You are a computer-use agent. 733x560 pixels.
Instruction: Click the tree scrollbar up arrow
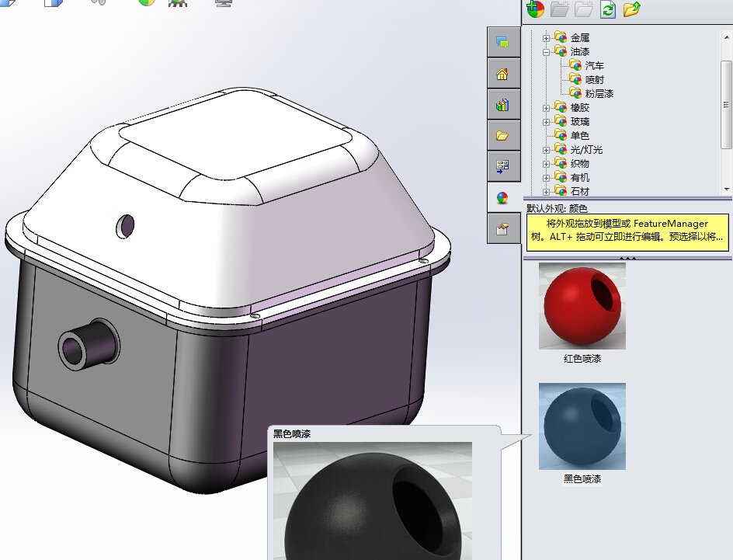pyautogui.click(x=727, y=37)
